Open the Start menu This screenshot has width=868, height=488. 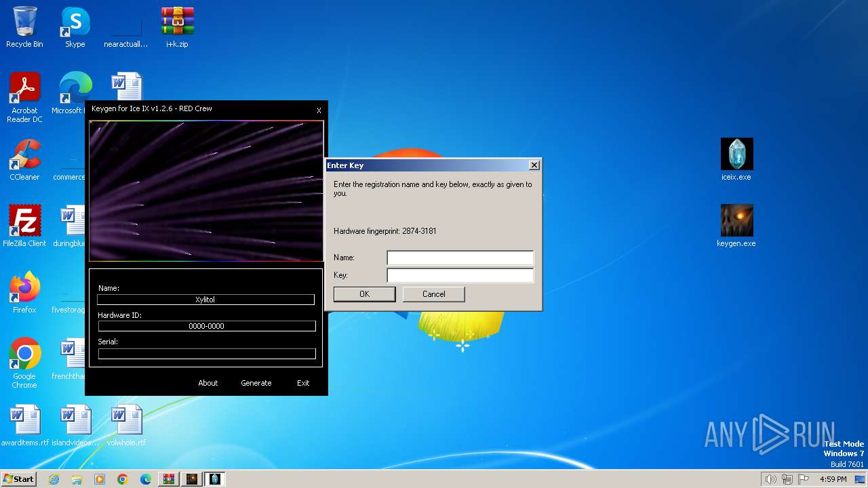[x=18, y=479]
